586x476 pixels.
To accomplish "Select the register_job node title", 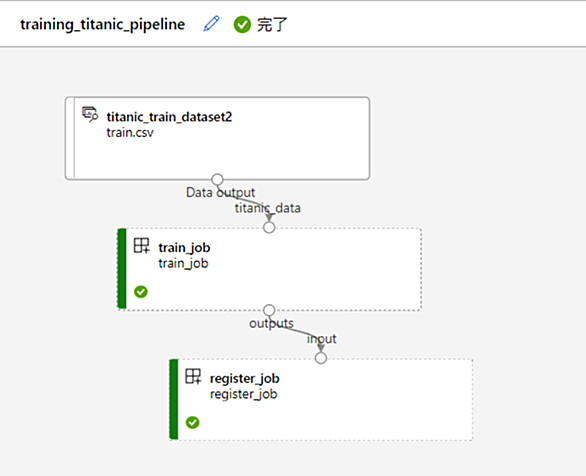I will 245,378.
